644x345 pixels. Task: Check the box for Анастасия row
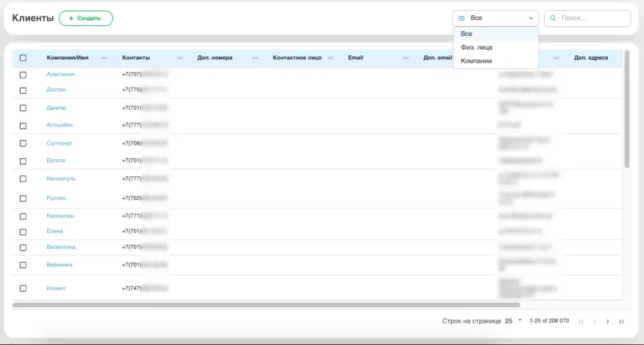[23, 74]
